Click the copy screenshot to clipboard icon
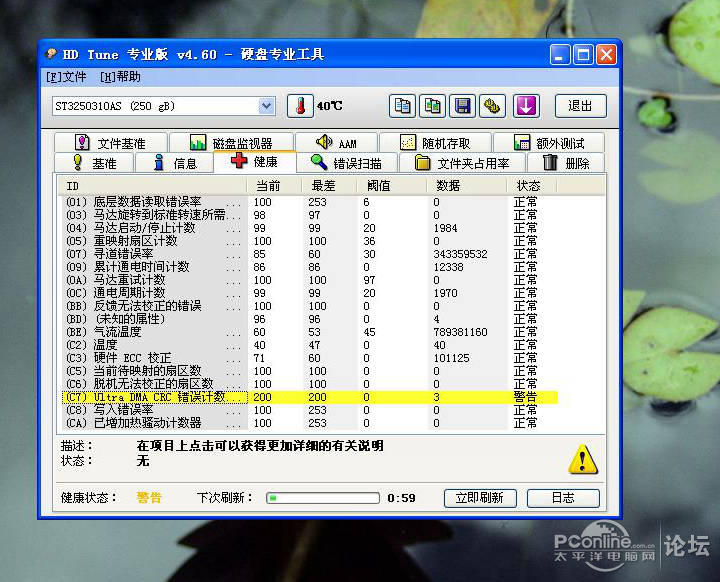This screenshot has height=582, width=720. (x=433, y=106)
